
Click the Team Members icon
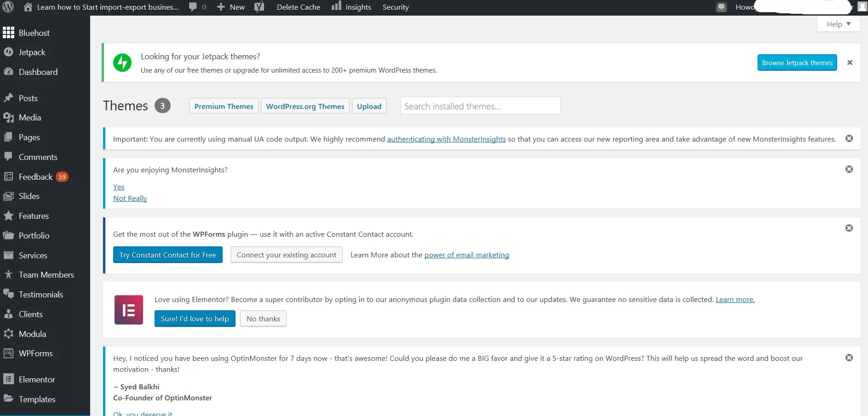pos(8,274)
